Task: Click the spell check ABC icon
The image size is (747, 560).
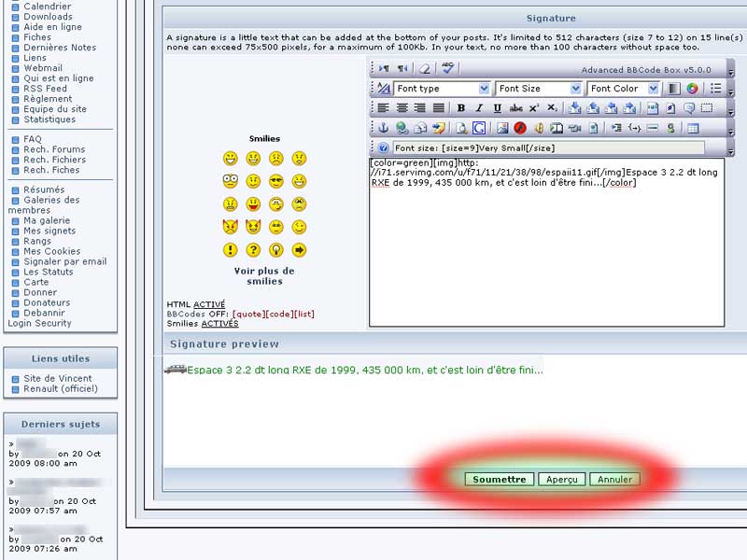Action: (447, 68)
